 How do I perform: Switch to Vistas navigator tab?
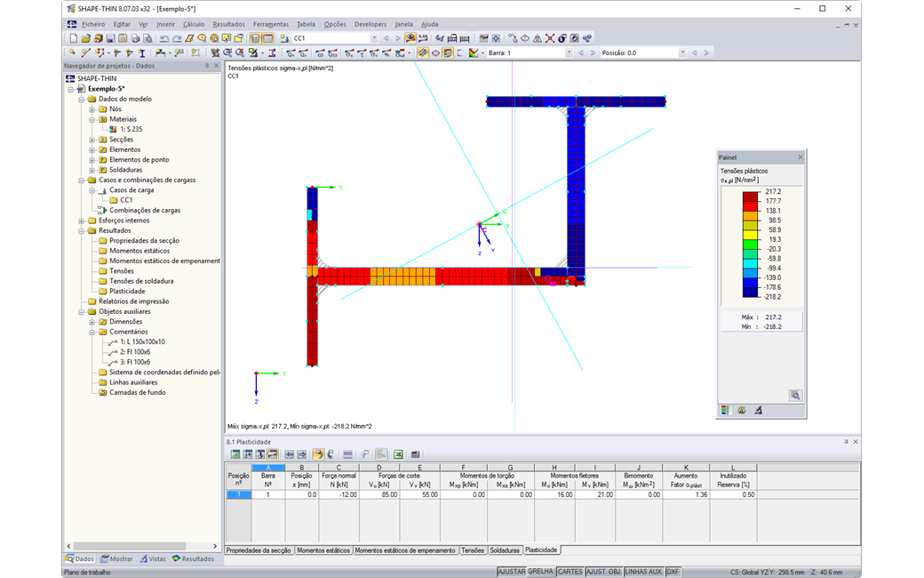click(x=153, y=558)
